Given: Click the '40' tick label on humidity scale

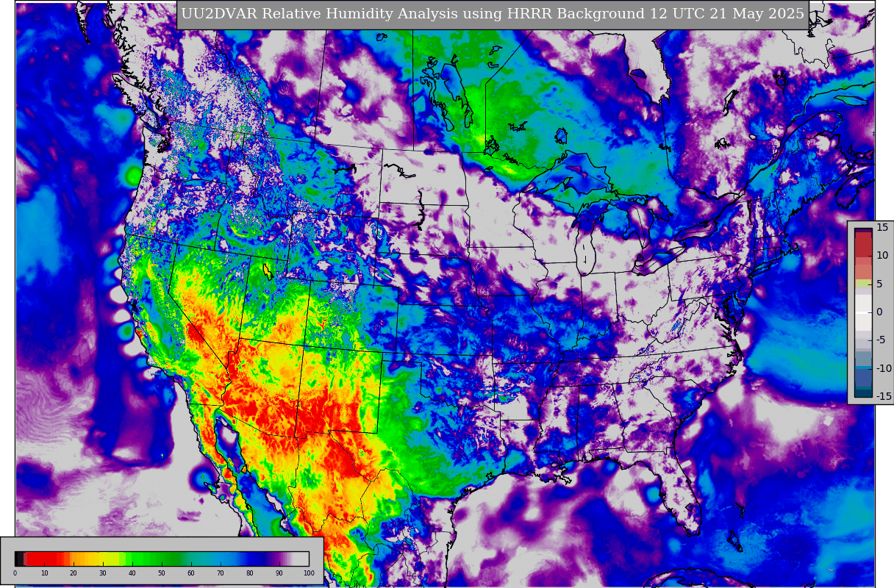Looking at the screenshot, I should [132, 573].
